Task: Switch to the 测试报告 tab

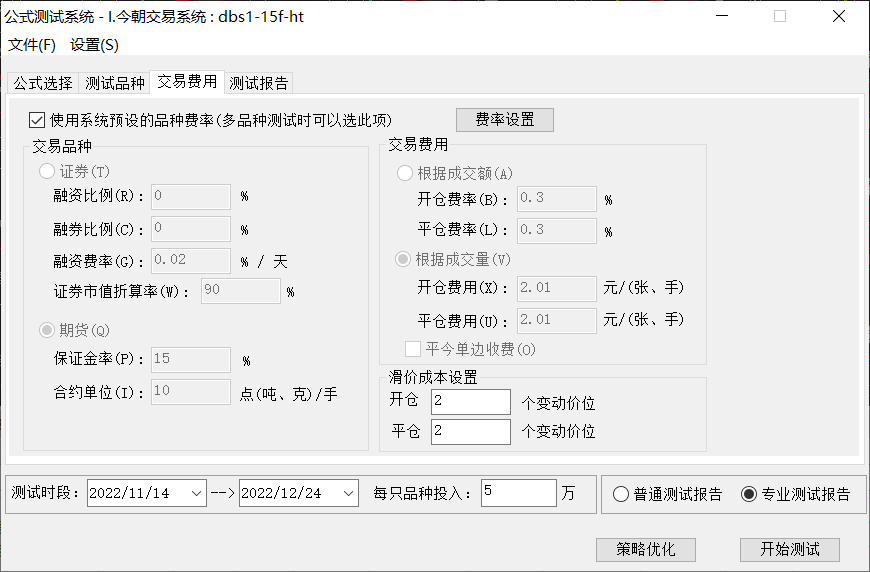Action: pos(259,83)
